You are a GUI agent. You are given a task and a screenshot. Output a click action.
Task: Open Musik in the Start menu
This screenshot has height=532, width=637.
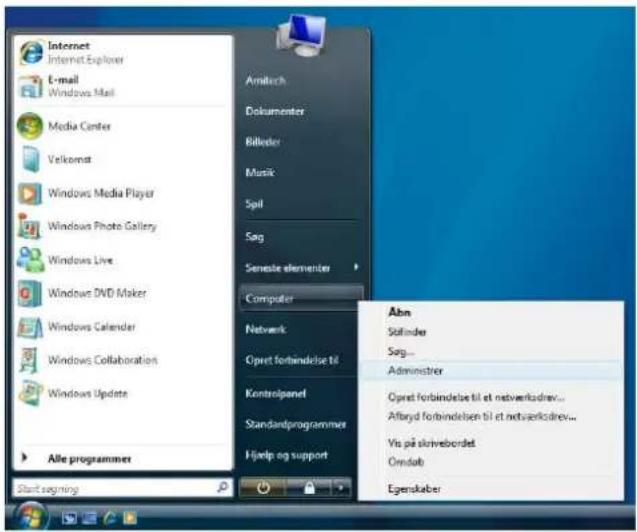click(x=260, y=172)
